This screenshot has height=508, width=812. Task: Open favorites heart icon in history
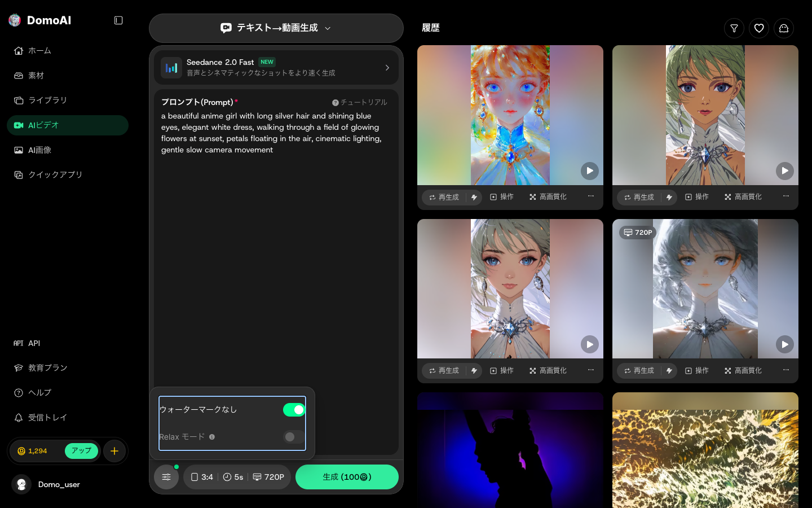pos(759,28)
